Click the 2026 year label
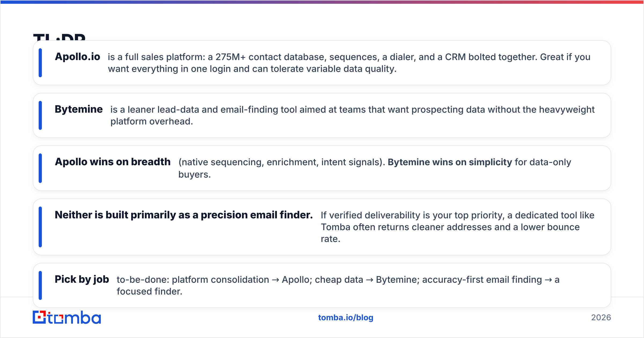The height and width of the screenshot is (338, 644). point(601,318)
